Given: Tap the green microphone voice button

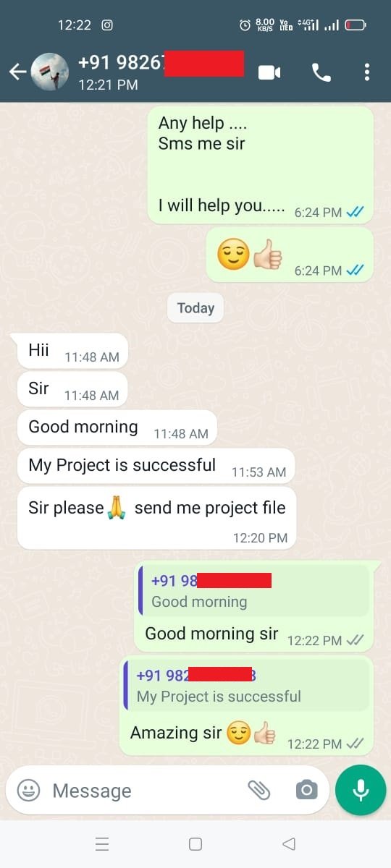Looking at the screenshot, I should pos(361,790).
